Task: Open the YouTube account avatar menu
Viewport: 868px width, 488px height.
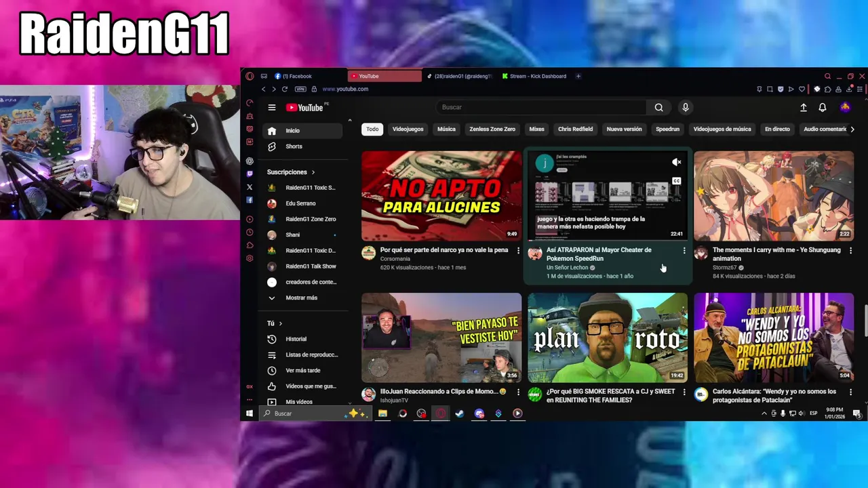Action: [x=845, y=107]
